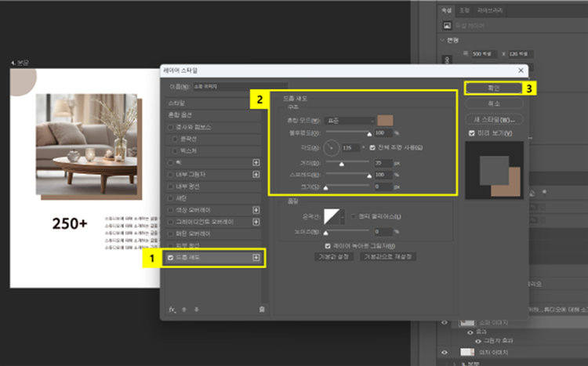
Task: Click the fx add-effect icon in Layer Style dialog
Action: click(172, 310)
